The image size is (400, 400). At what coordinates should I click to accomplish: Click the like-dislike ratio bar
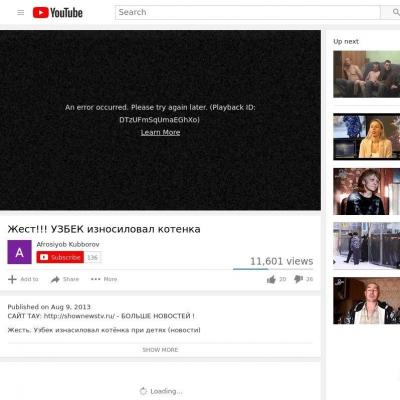click(x=273, y=269)
